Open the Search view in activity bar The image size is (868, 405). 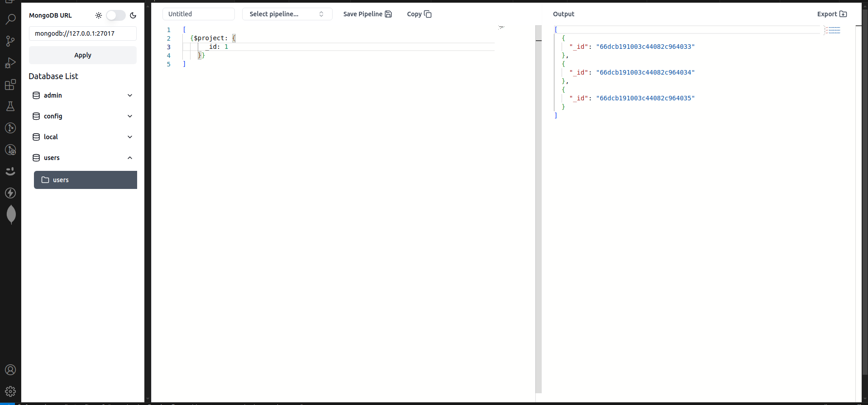pyautogui.click(x=10, y=19)
